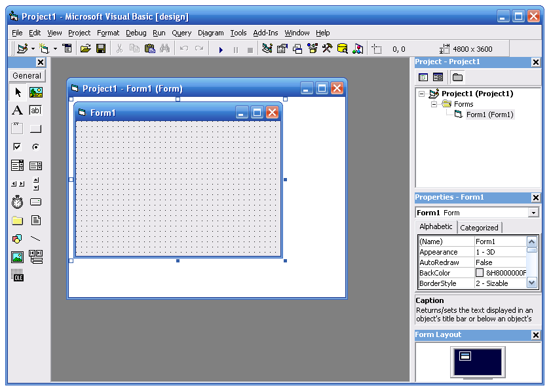The height and width of the screenshot is (392, 551).
Task: Open the Diagram menu
Action: pyautogui.click(x=210, y=33)
